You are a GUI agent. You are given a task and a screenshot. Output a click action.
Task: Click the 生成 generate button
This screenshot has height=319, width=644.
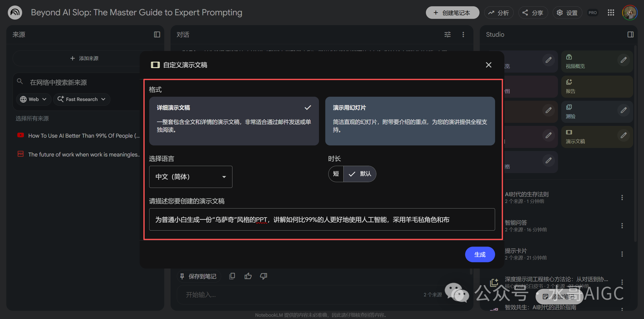click(x=480, y=254)
